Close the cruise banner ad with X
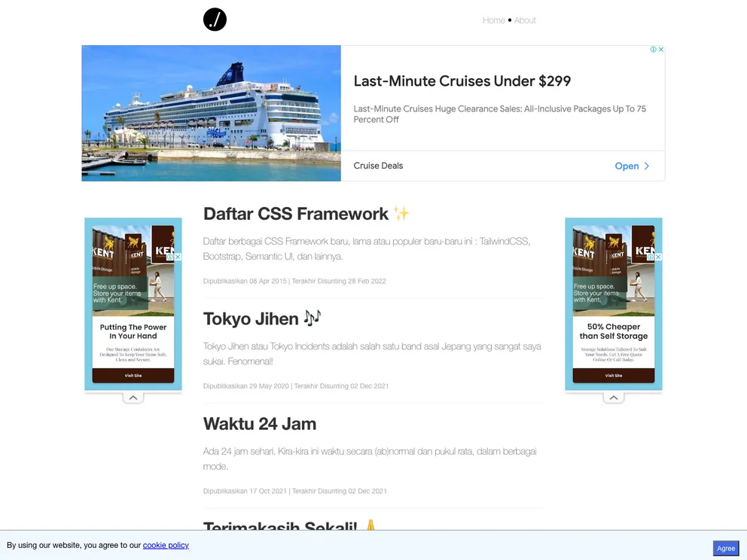The width and height of the screenshot is (747, 560). [x=661, y=50]
